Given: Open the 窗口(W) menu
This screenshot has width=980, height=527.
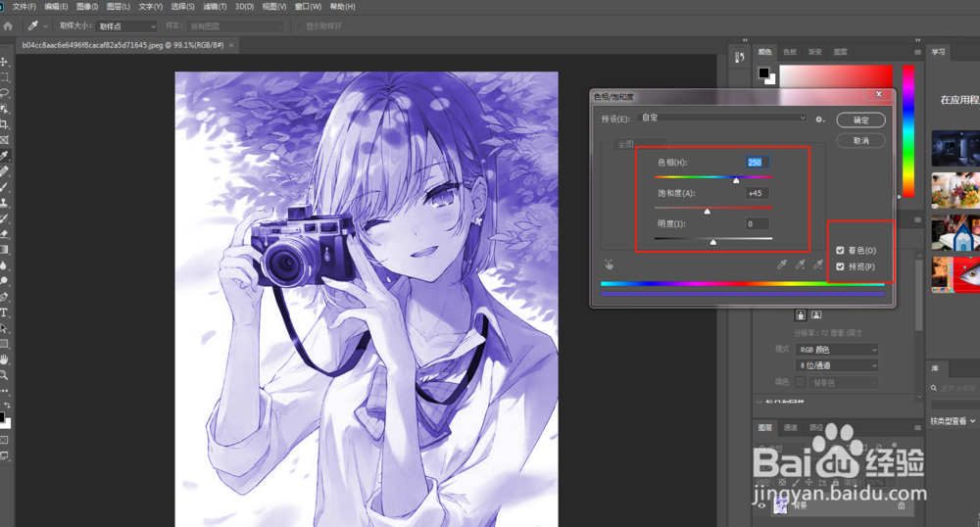Looking at the screenshot, I should (308, 6).
